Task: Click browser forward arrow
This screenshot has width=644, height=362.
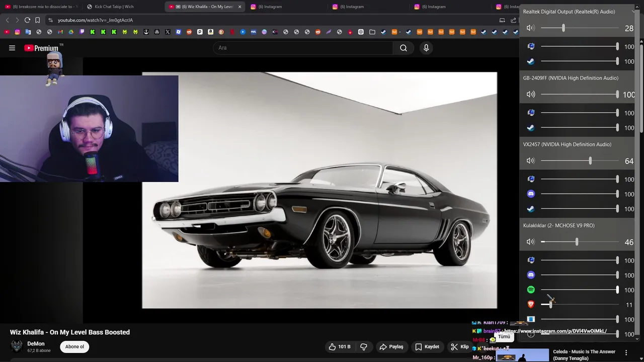Action: [x=17, y=20]
